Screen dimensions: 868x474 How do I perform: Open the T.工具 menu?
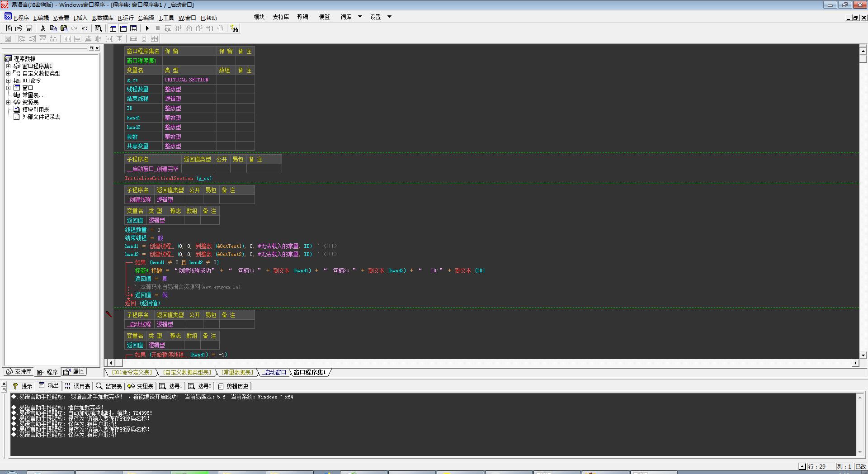[x=166, y=18]
